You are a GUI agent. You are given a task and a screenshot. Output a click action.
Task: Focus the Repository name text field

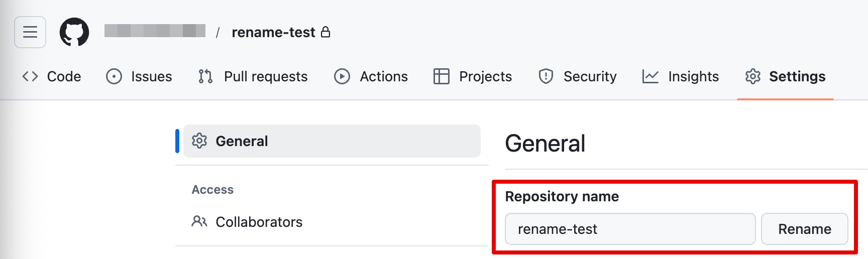click(630, 229)
